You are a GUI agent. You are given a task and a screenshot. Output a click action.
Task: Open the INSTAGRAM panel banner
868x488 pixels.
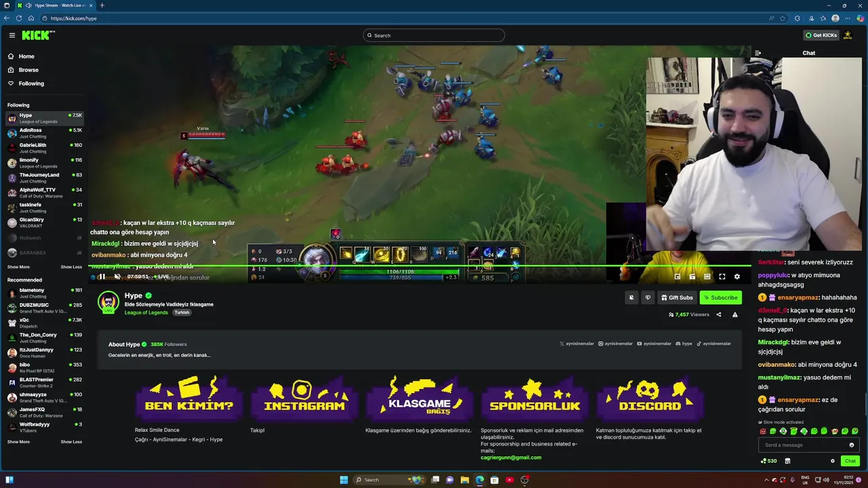tap(304, 400)
